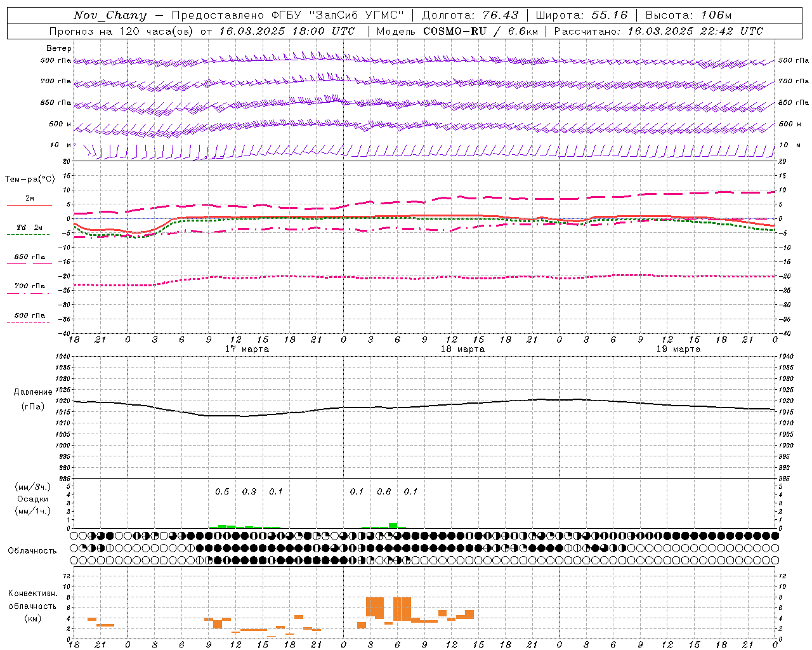Select the text 'Предоставлено ФГБУ "ЗапСиб УГМС"'
This screenshot has width=812, height=650.
288,15
